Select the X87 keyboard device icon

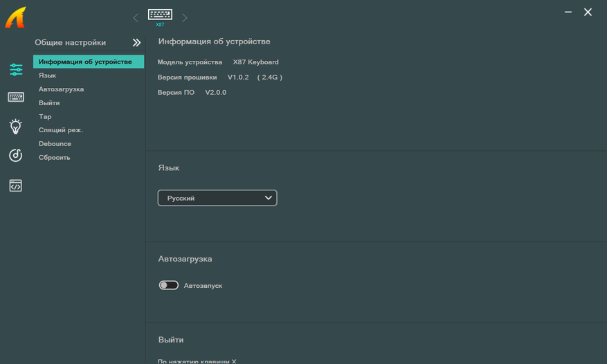coord(160,15)
